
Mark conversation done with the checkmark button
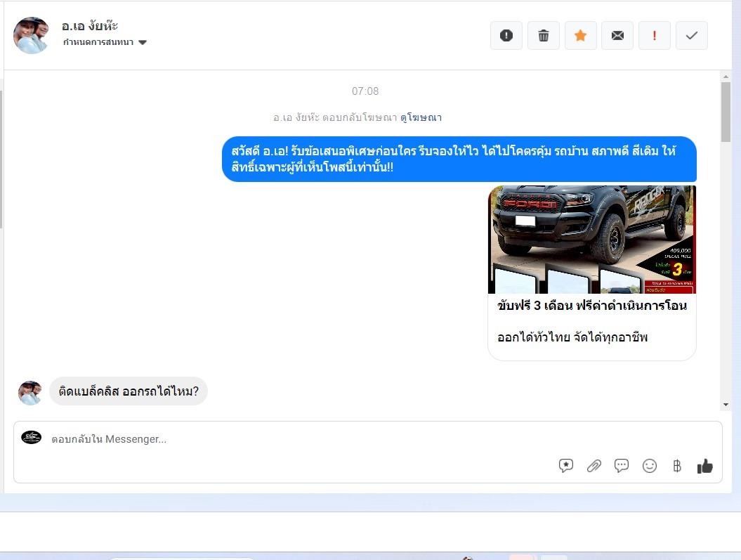click(691, 36)
